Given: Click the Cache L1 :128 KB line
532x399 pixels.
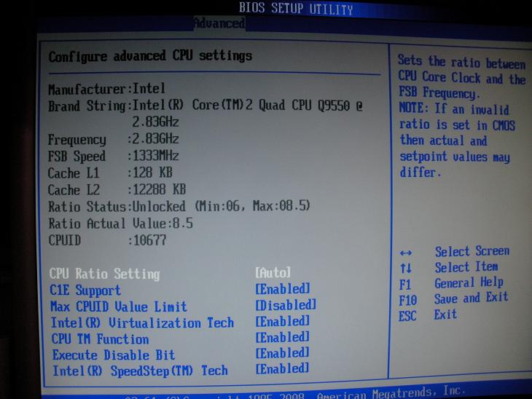Looking at the screenshot, I should pyautogui.click(x=110, y=173).
